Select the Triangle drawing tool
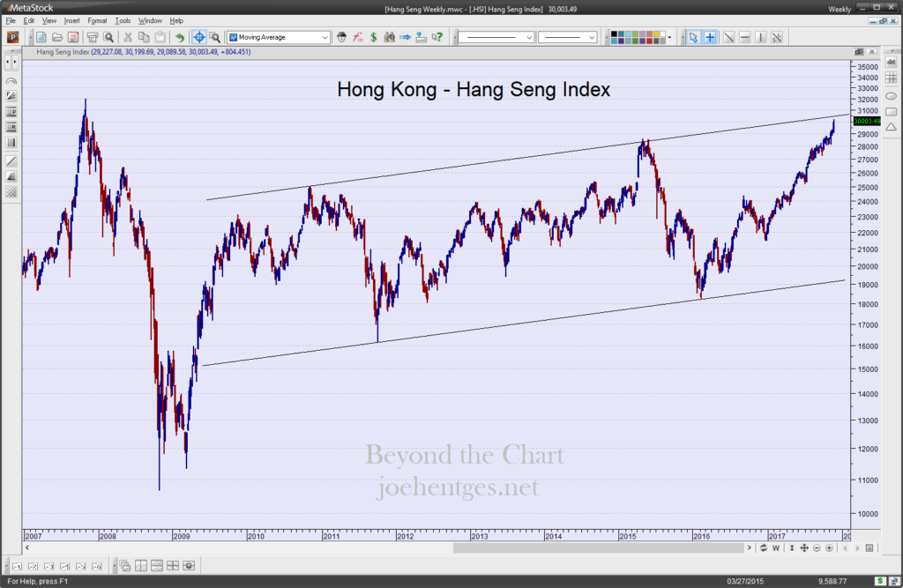Image resolution: width=903 pixels, height=588 pixels. [892, 127]
